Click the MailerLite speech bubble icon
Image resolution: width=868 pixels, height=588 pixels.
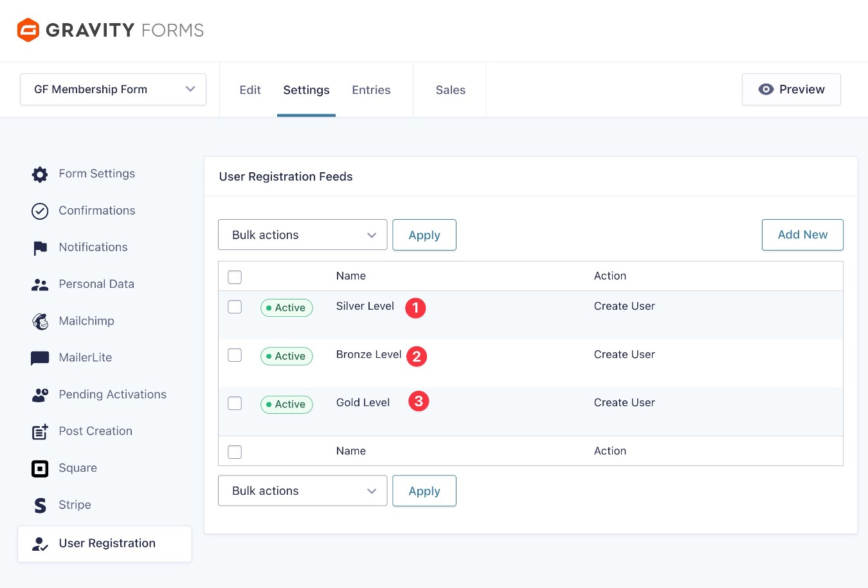[40, 357]
